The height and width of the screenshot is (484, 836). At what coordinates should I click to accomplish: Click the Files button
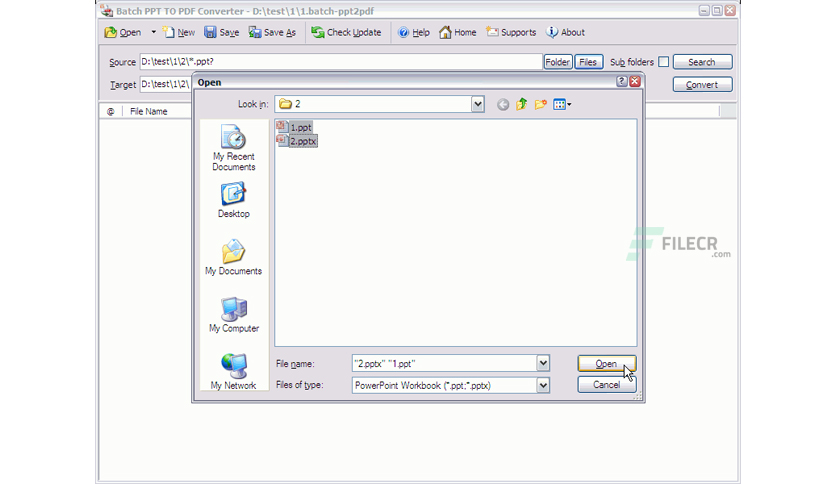(588, 62)
